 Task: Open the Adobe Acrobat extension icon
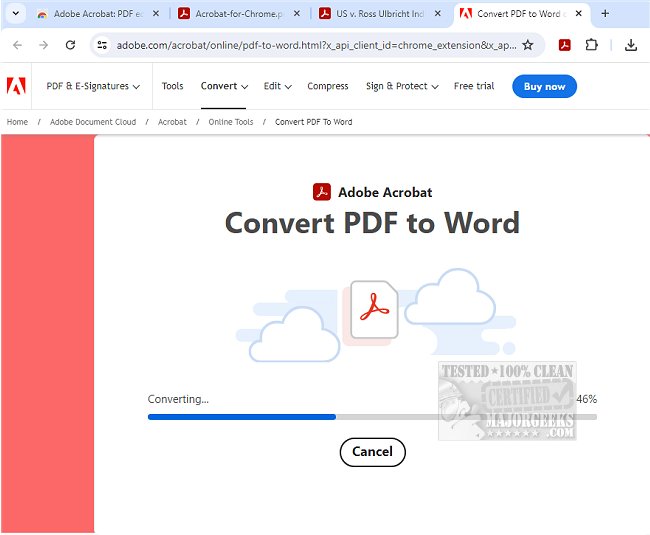pyautogui.click(x=565, y=45)
